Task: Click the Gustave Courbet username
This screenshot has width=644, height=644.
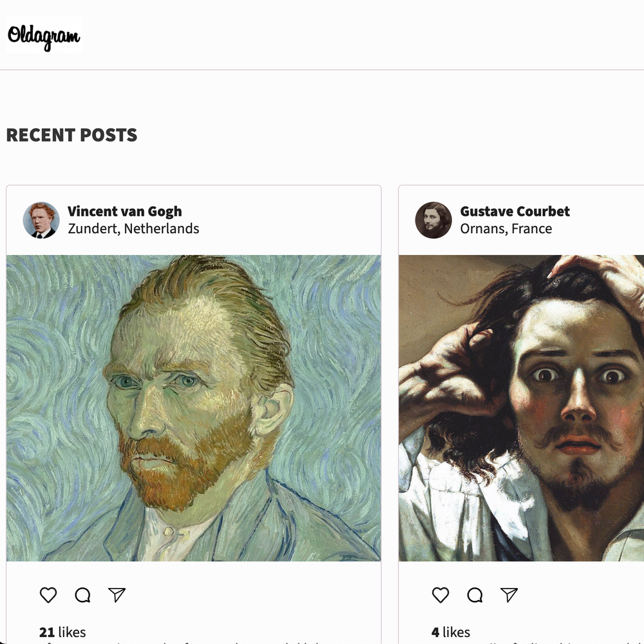Action: coord(515,211)
